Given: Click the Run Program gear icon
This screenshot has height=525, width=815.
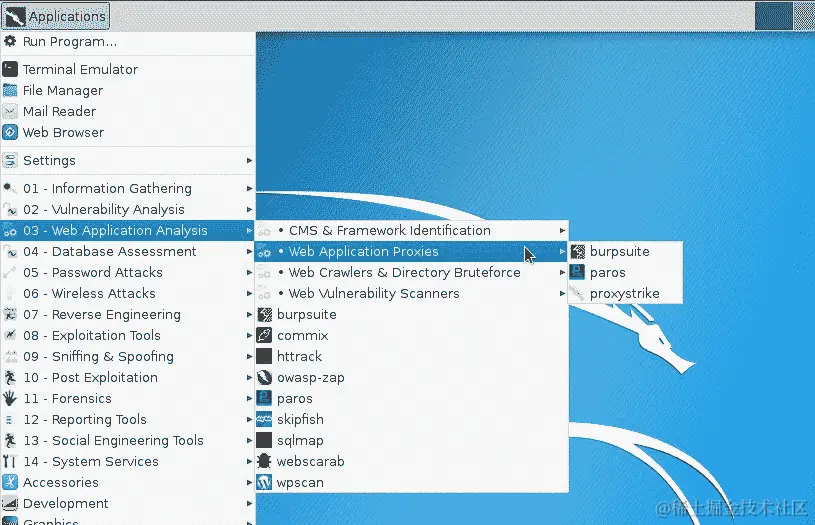Looking at the screenshot, I should point(10,41).
